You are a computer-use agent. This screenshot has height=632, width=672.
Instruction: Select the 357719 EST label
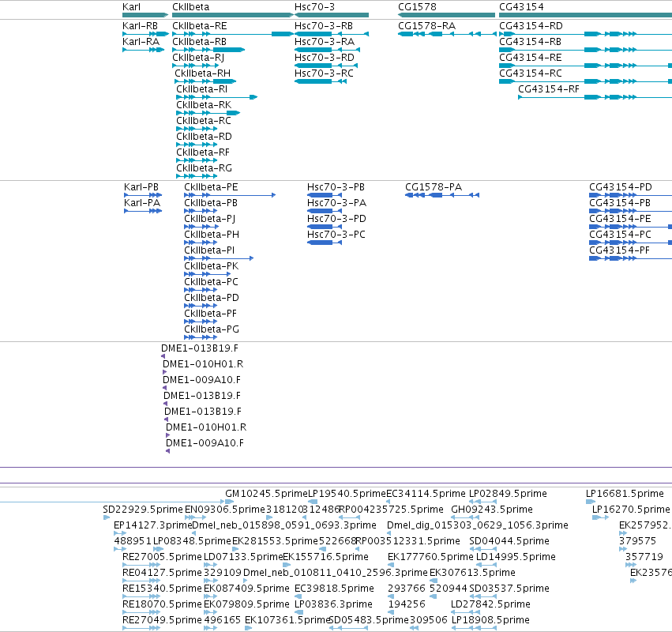(x=644, y=557)
